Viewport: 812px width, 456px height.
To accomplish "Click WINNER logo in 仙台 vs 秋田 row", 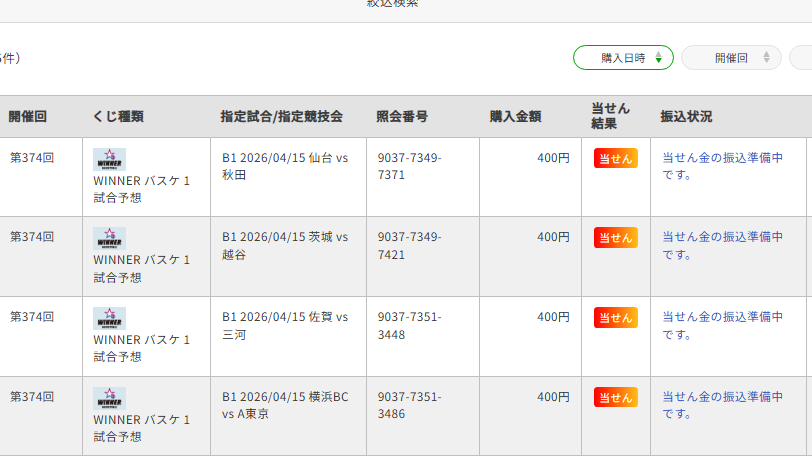I will pos(109,159).
